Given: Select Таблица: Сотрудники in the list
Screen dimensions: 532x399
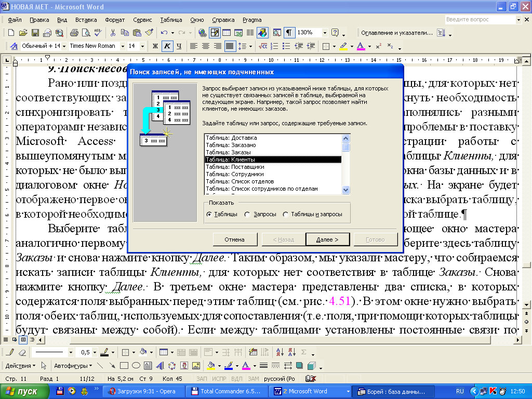Looking at the screenshot, I should click(273, 174).
